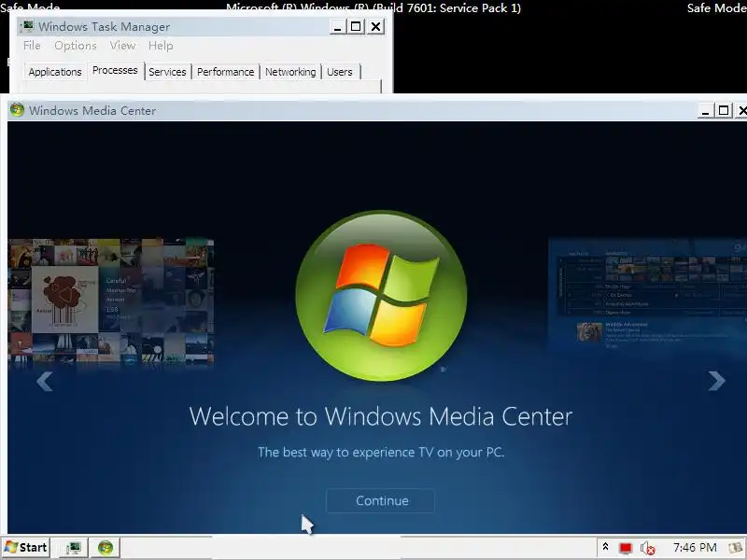The width and height of the screenshot is (747, 560).
Task: Switch to the Performance tab
Action: coord(225,72)
